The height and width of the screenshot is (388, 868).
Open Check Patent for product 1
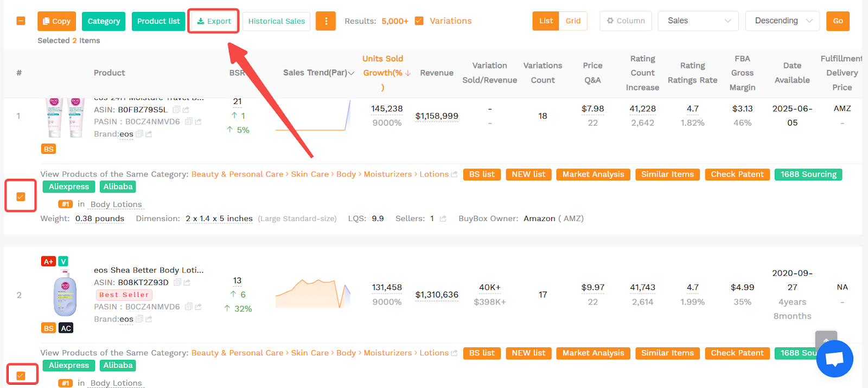click(737, 174)
